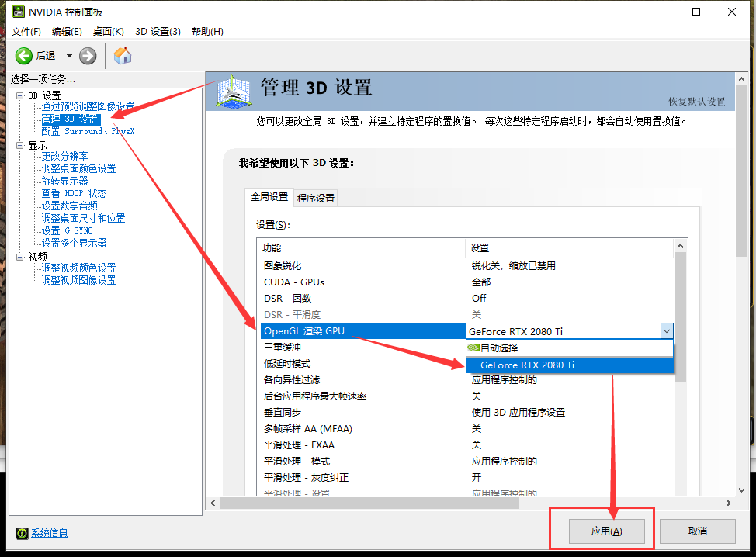Click the green Back arrow icon
The width and height of the screenshot is (756, 557).
(x=23, y=56)
